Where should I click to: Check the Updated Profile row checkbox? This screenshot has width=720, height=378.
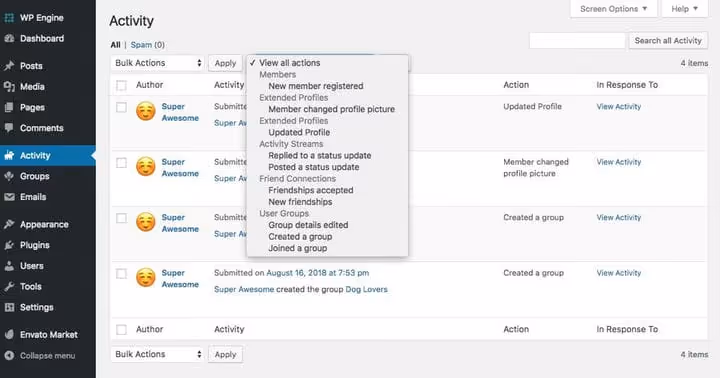click(x=121, y=107)
